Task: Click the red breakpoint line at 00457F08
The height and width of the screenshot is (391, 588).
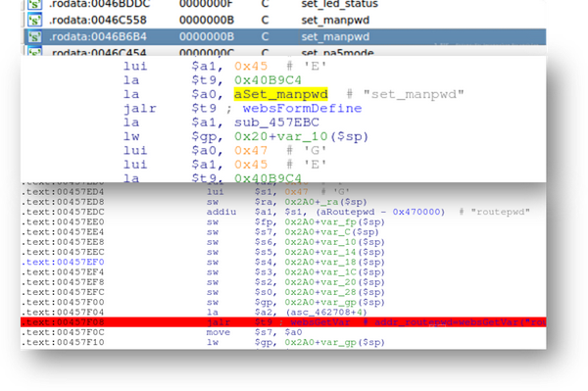Action: [x=283, y=322]
